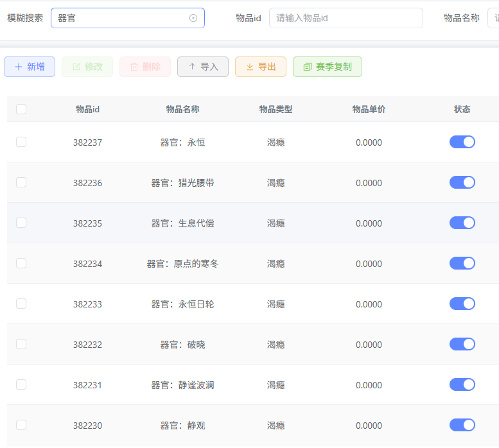Click the 物品单价 column header
This screenshot has height=448, width=499.
point(369,109)
